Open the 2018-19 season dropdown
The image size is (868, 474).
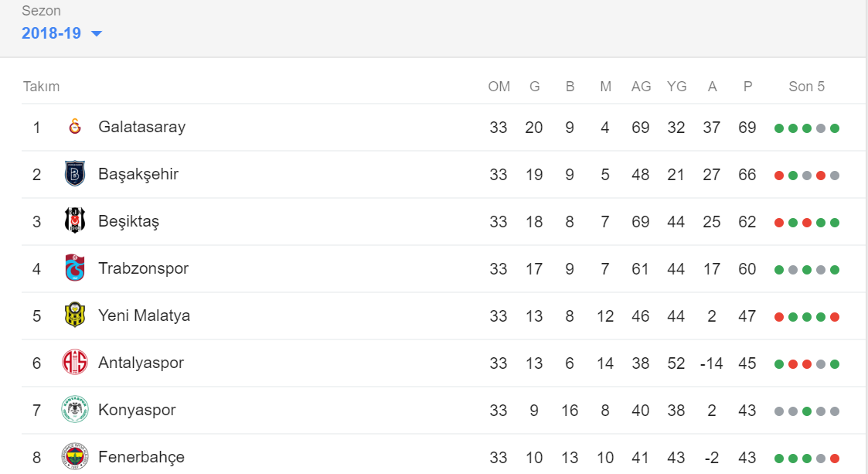click(x=61, y=33)
